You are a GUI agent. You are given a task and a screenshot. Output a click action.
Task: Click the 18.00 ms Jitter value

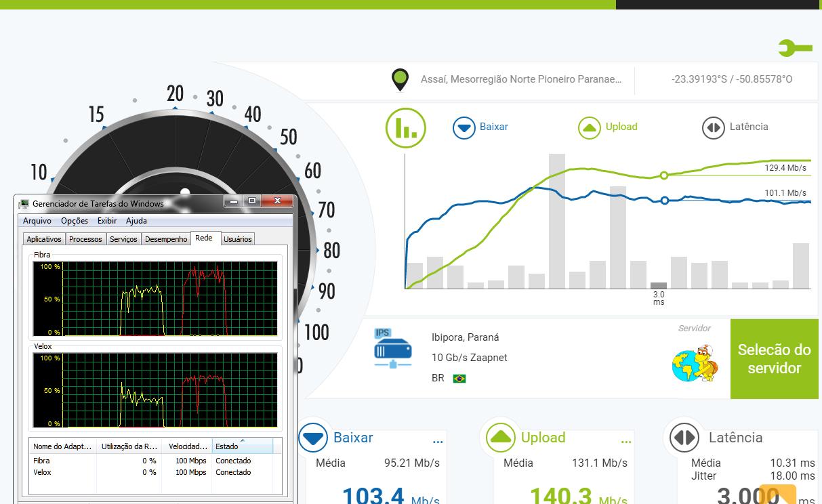pyautogui.click(x=792, y=476)
